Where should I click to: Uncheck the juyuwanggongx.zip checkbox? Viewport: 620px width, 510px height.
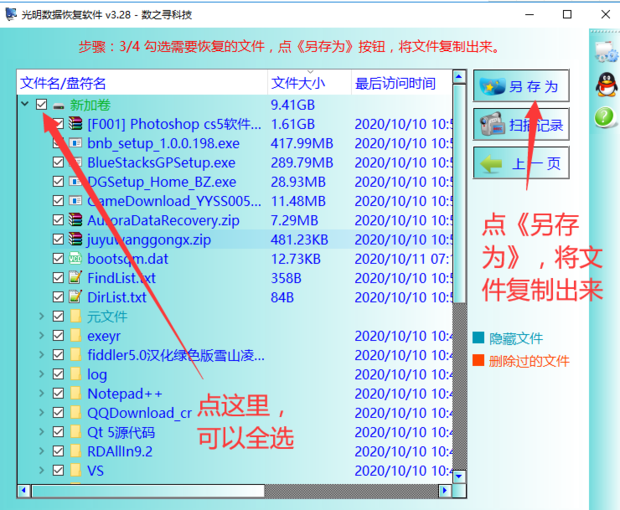[x=58, y=239]
